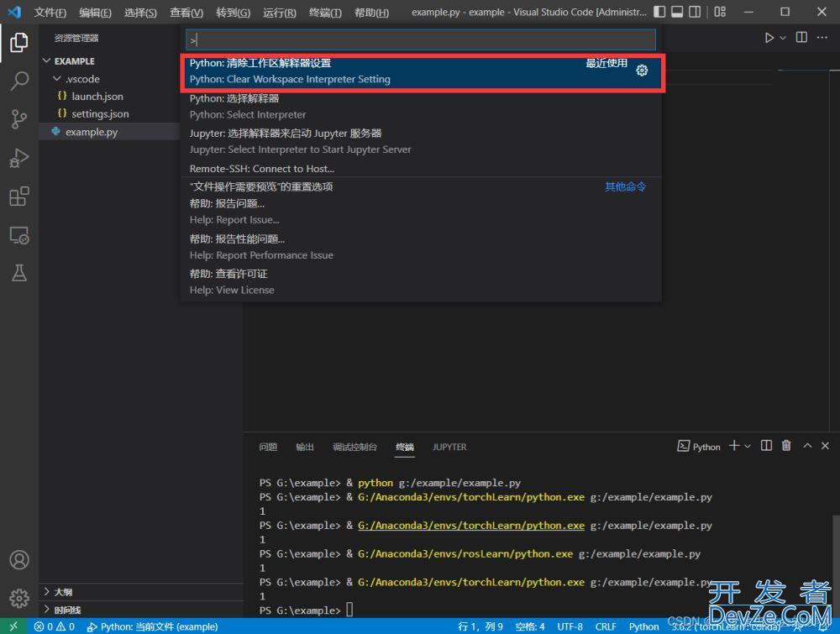Click the command palette input field
The height and width of the screenshot is (634, 840).
(x=421, y=39)
